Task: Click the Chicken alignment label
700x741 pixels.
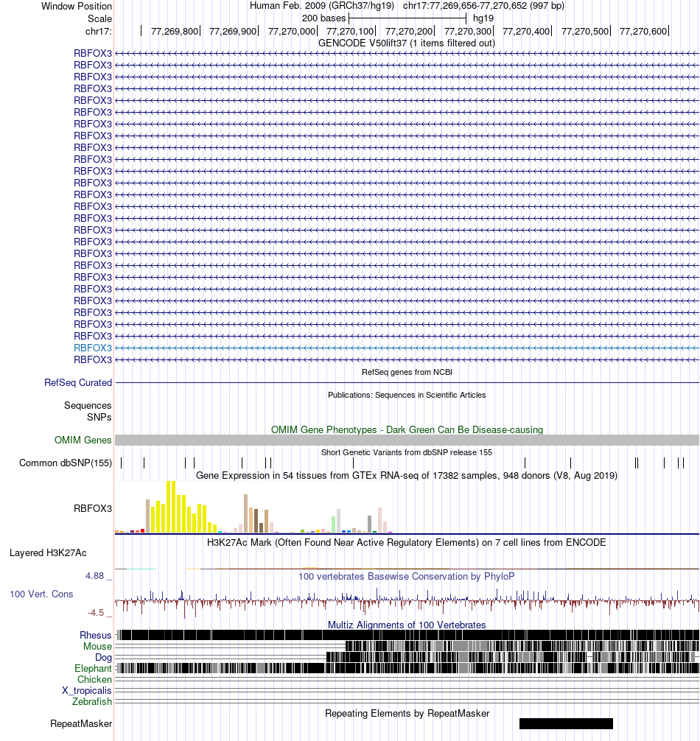Action: click(x=94, y=680)
